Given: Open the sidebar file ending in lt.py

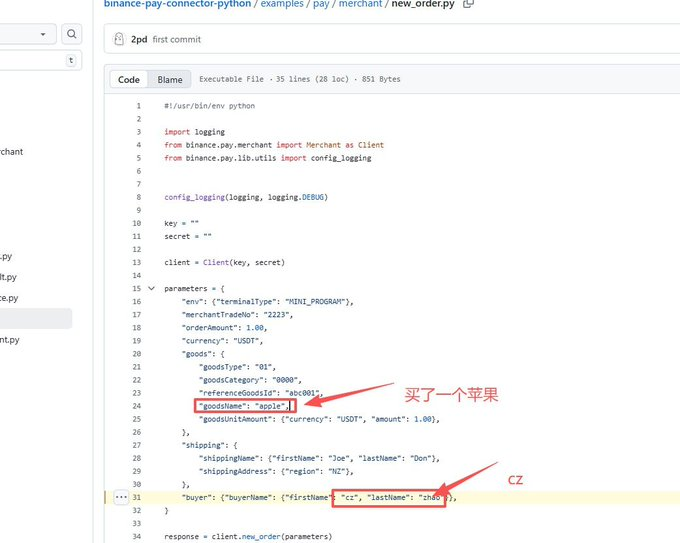Looking at the screenshot, I should coord(8,277).
